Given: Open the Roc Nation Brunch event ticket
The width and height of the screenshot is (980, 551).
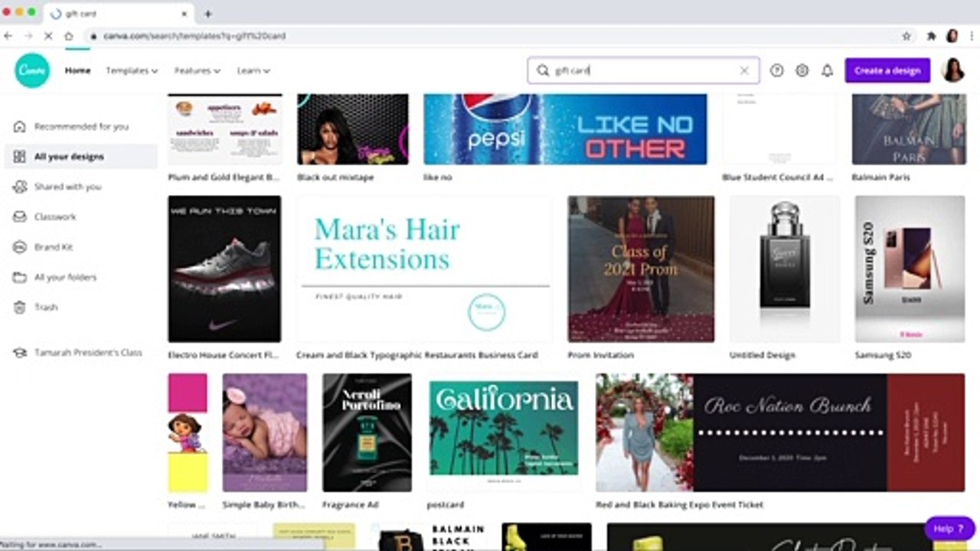Looking at the screenshot, I should pyautogui.click(x=780, y=432).
